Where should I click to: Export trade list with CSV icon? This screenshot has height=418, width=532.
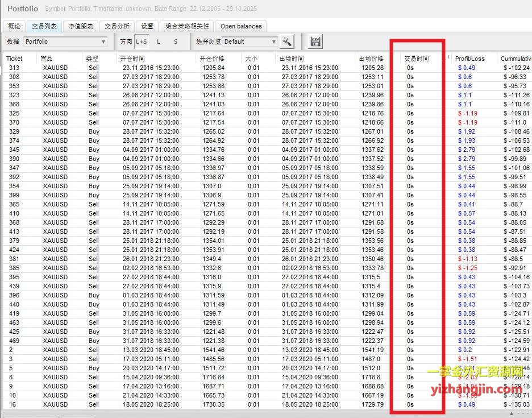315,42
